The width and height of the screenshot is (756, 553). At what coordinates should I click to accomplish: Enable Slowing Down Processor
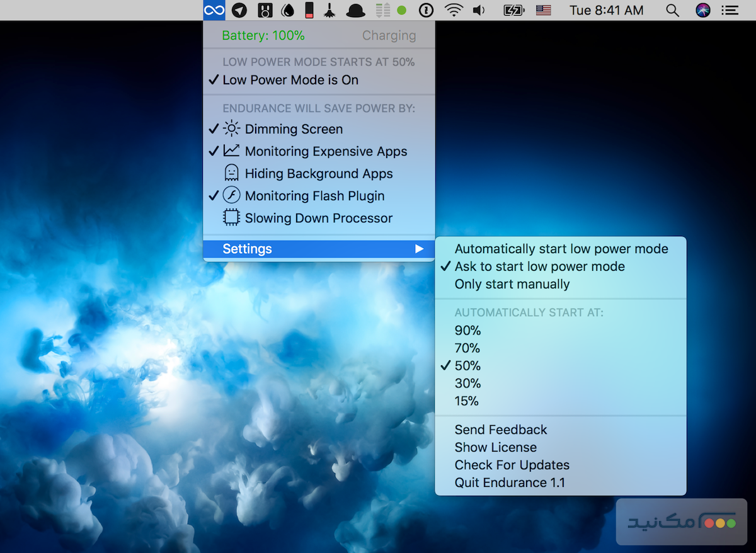point(318,219)
